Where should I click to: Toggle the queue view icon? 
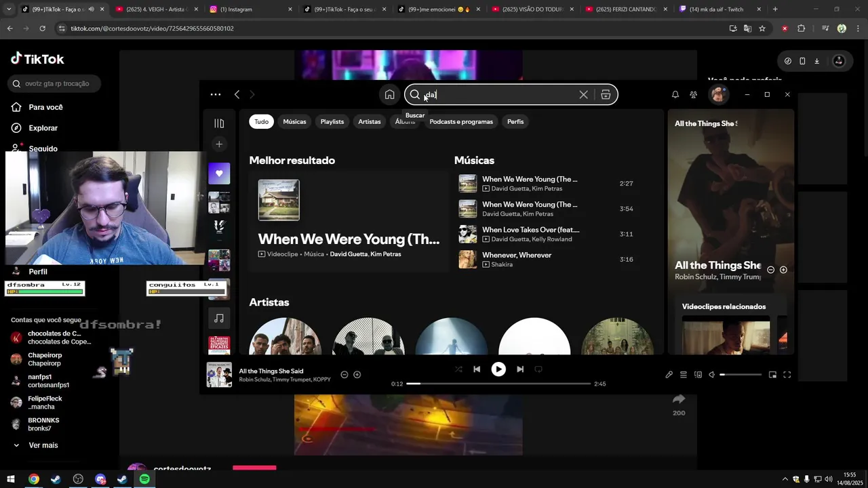pyautogui.click(x=684, y=375)
